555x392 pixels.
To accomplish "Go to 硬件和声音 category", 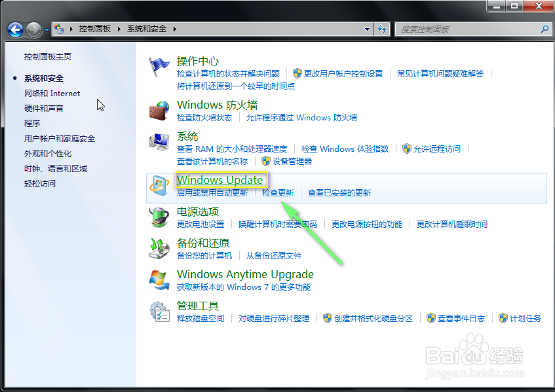I will click(43, 108).
